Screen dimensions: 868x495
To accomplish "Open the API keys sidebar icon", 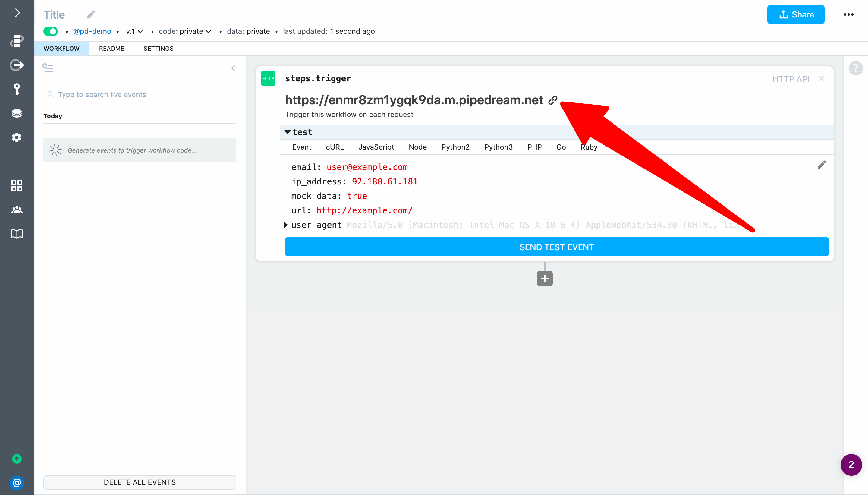I will [x=17, y=90].
